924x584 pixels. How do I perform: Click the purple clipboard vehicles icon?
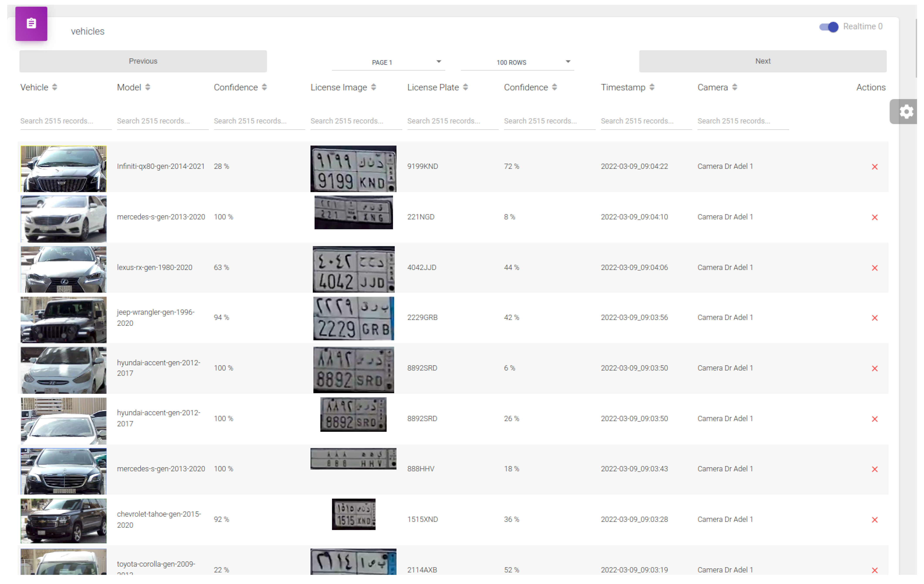(x=31, y=23)
